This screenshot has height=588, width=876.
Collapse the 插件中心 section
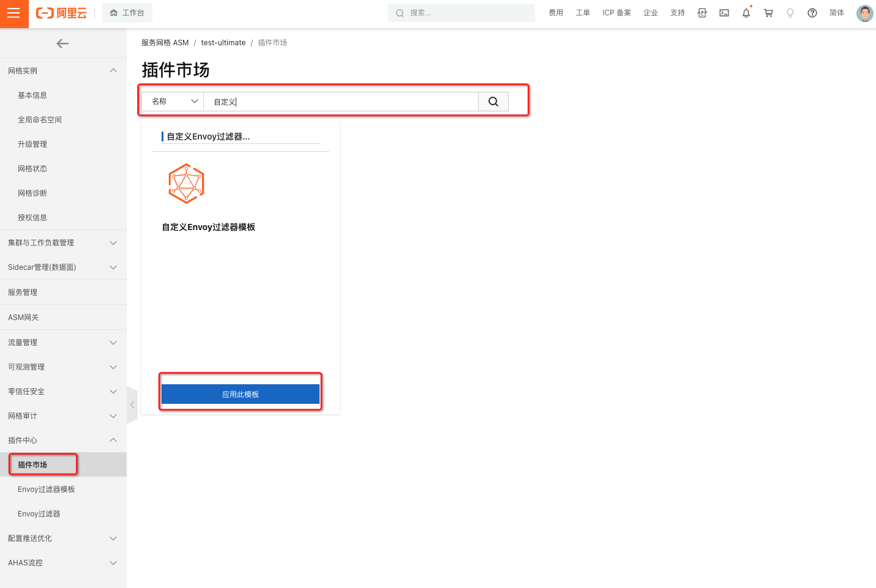tap(63, 441)
